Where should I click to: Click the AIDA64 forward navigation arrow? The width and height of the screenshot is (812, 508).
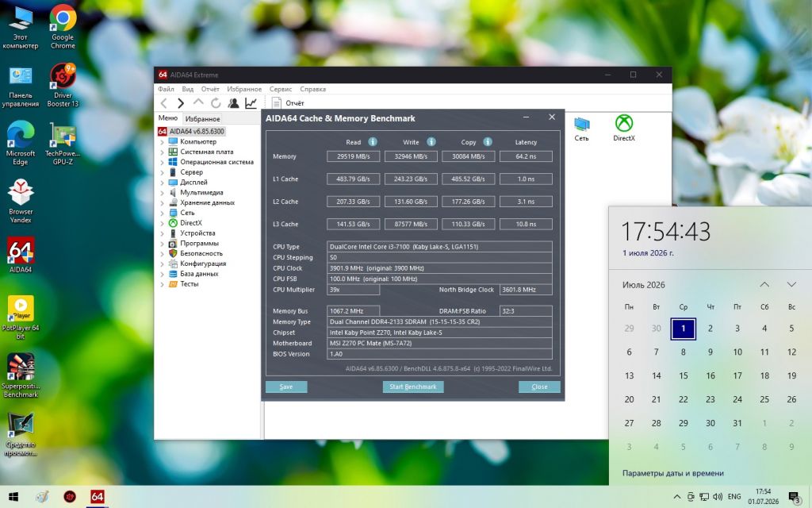(x=180, y=103)
